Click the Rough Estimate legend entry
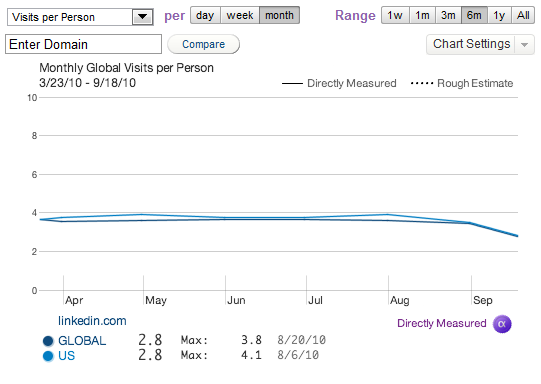This screenshot has height=384, width=541. click(462, 83)
